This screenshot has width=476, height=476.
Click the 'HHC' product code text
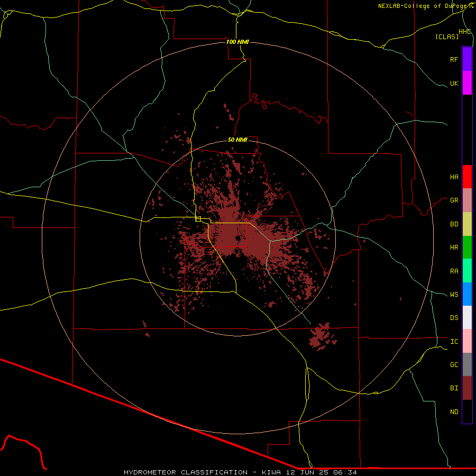coord(464,32)
